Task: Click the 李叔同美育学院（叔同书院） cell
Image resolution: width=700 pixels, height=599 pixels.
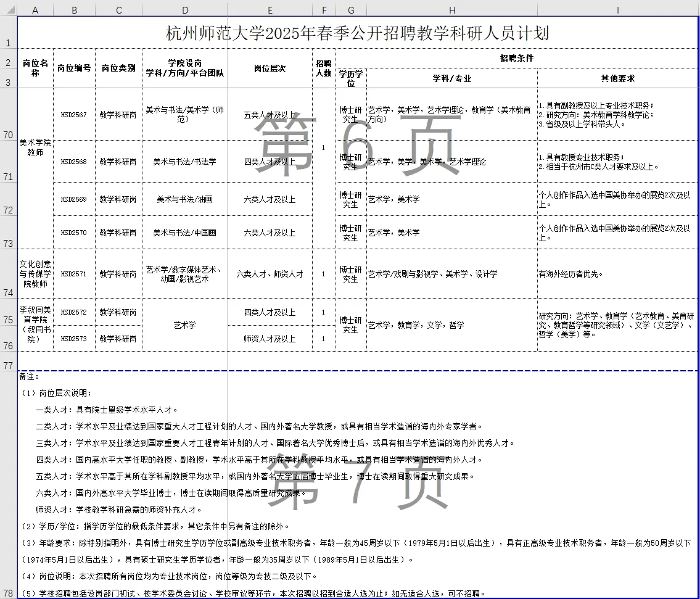Action: (x=35, y=324)
